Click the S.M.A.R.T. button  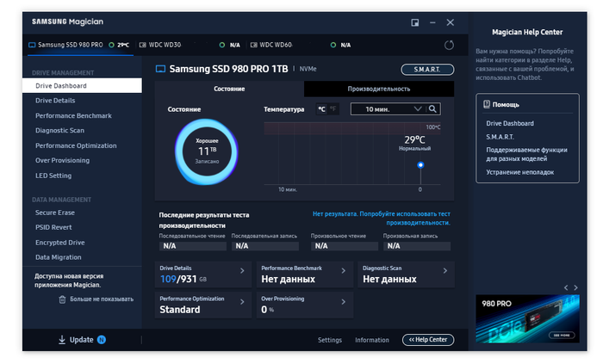click(427, 70)
